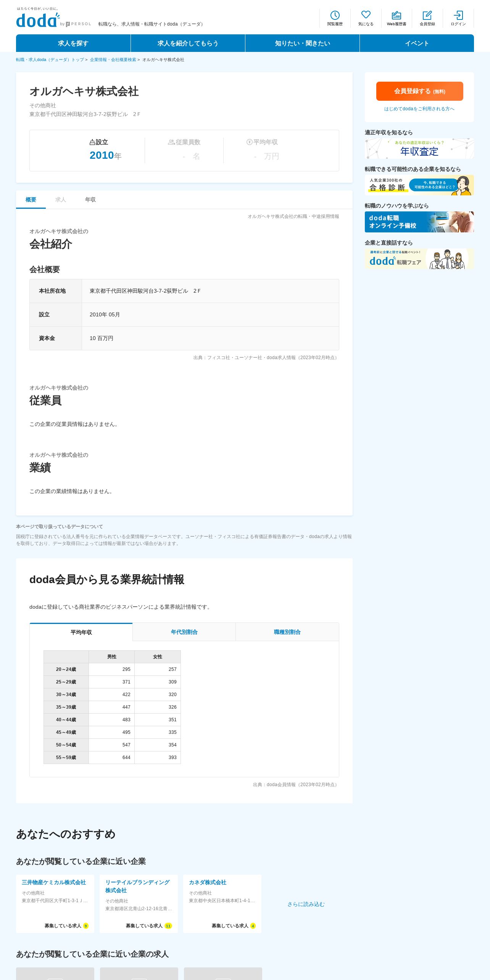Switch to the 職種別割合 tab

pyautogui.click(x=287, y=632)
